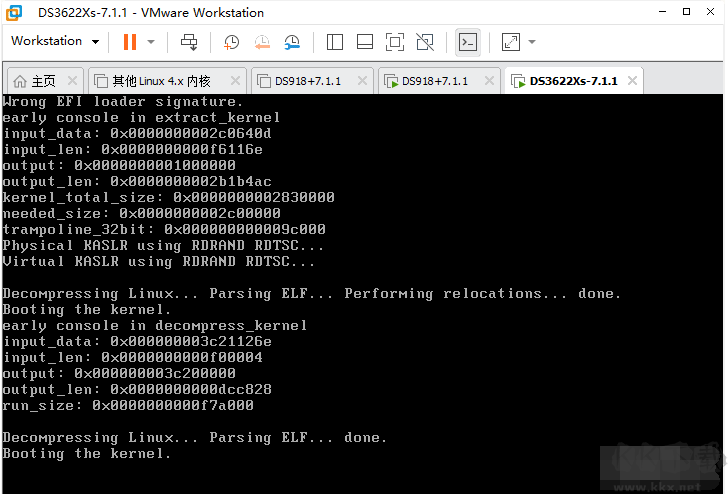Click 'early console in decompress_kernel' line
This screenshot has height=494, width=728.
(x=155, y=326)
